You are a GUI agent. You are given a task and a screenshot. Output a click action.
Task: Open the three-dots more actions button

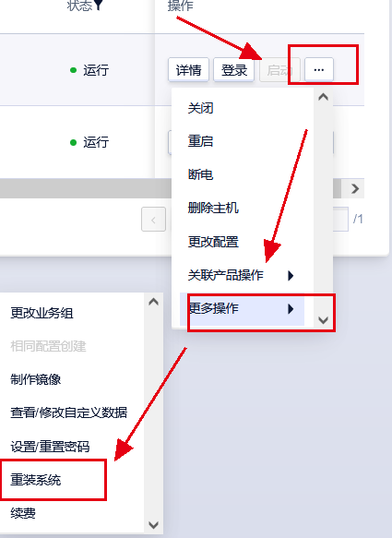tap(319, 70)
